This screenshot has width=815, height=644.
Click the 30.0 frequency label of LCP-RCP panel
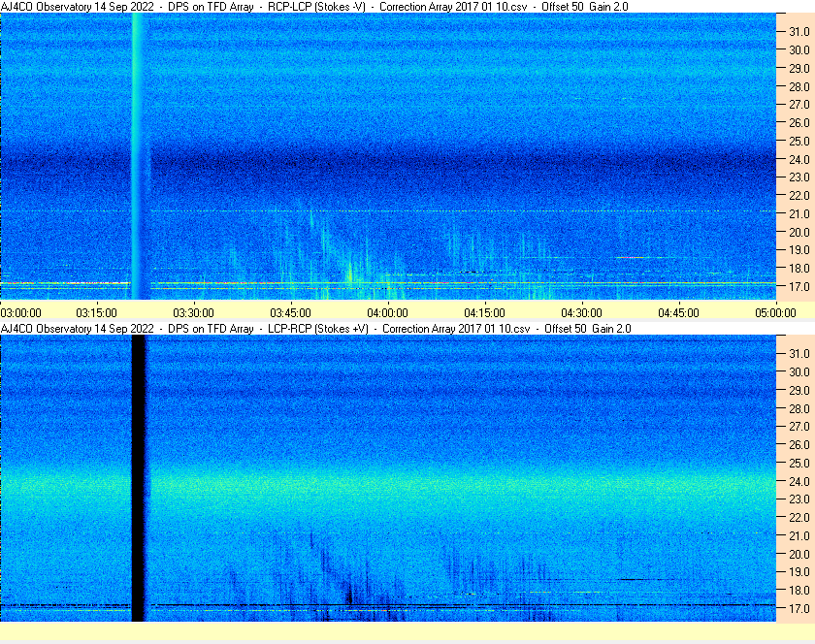(799, 371)
